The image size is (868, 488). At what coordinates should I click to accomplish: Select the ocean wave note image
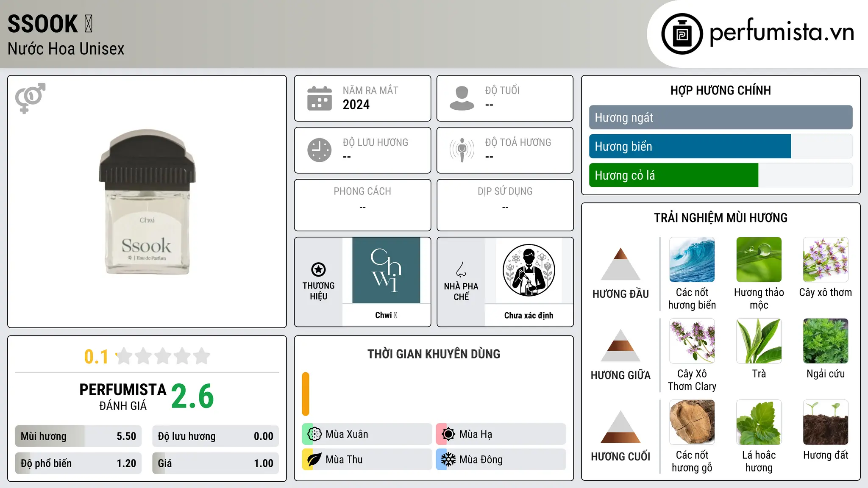point(692,260)
